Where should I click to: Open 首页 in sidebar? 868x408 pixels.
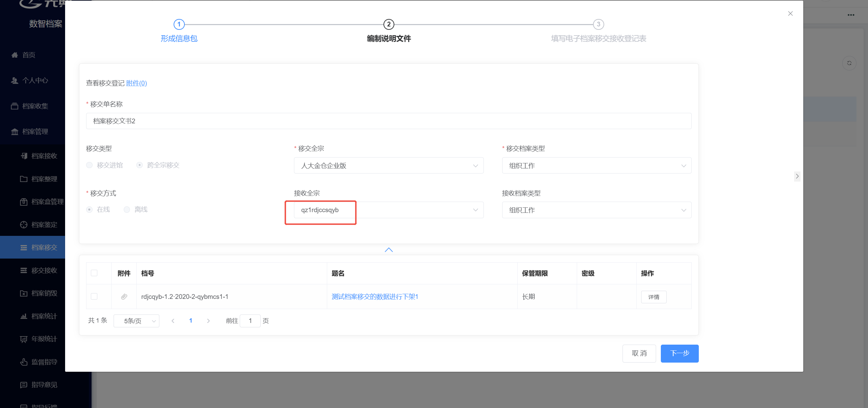point(29,55)
